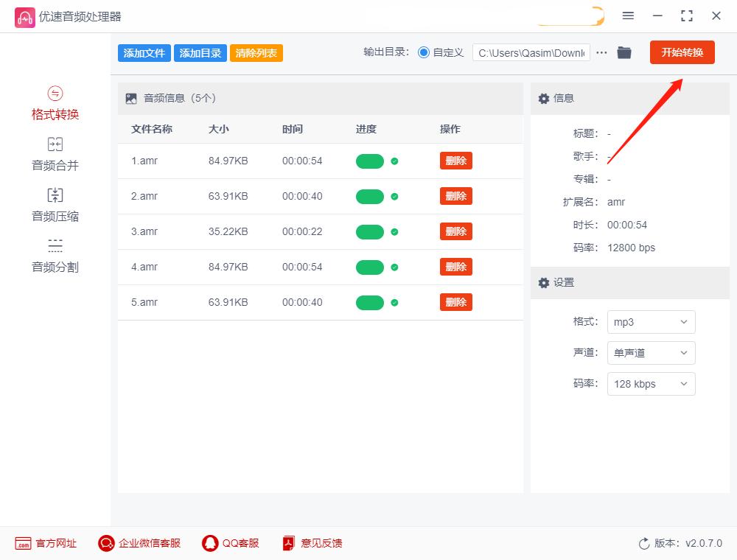
Task: Select the 自定义 output directory radio button
Action: click(x=422, y=52)
